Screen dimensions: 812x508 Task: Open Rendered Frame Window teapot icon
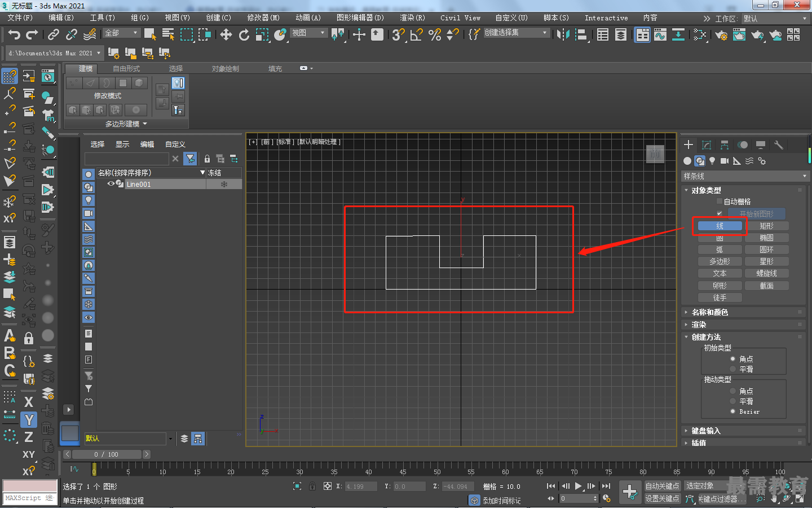(x=739, y=35)
